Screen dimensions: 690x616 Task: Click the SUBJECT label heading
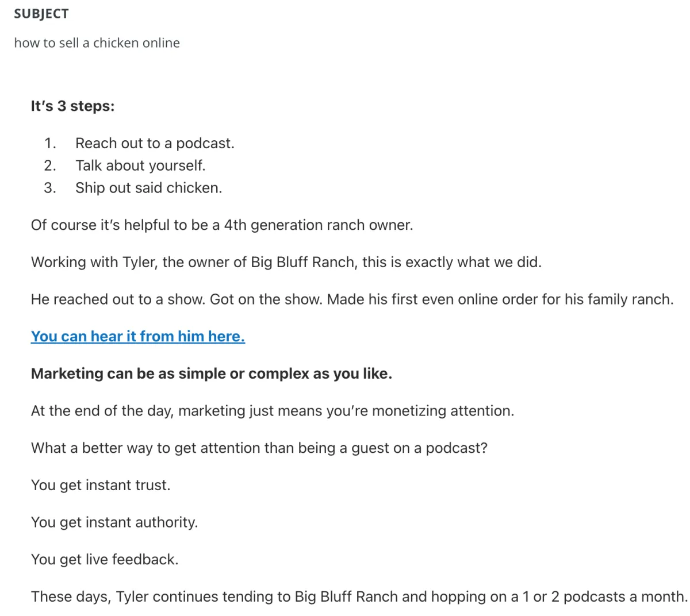coord(41,14)
